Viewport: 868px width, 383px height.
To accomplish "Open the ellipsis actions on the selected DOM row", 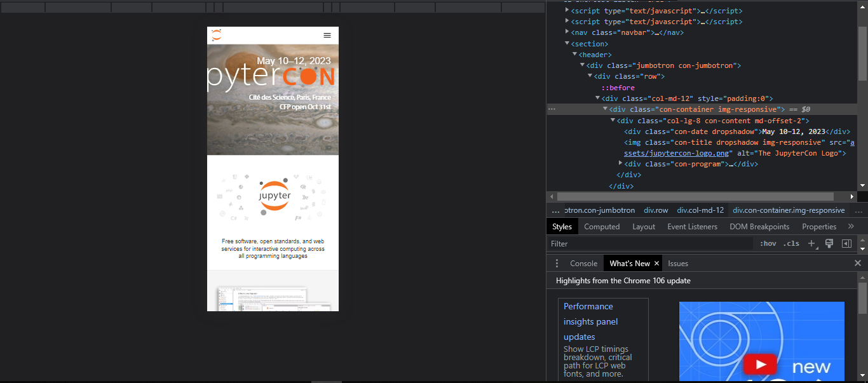I will click(x=553, y=109).
